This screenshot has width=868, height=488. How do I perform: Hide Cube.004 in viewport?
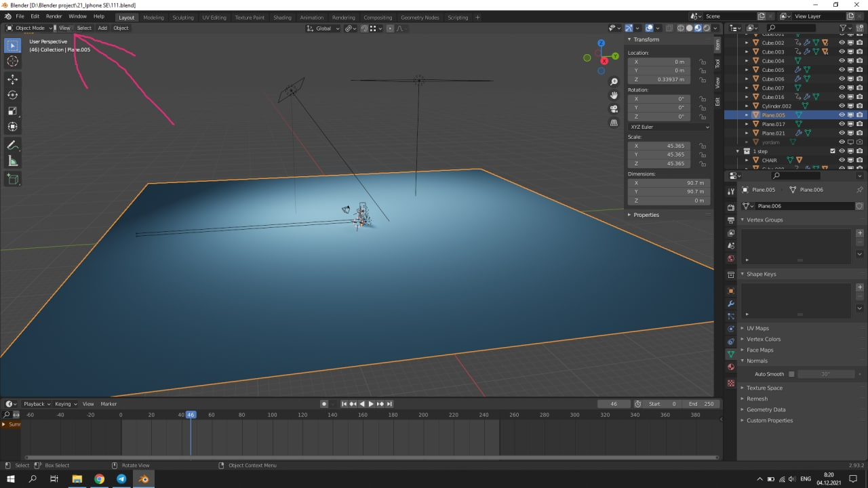[842, 61]
